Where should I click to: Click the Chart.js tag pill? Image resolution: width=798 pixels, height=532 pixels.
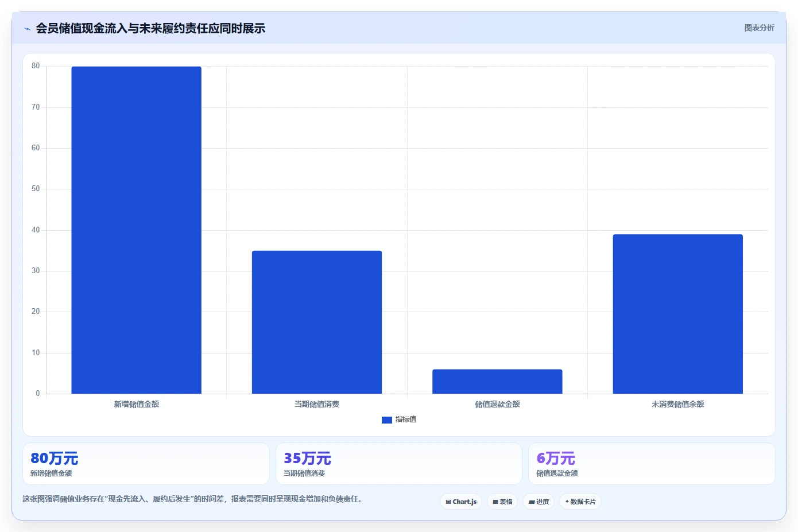click(x=461, y=502)
